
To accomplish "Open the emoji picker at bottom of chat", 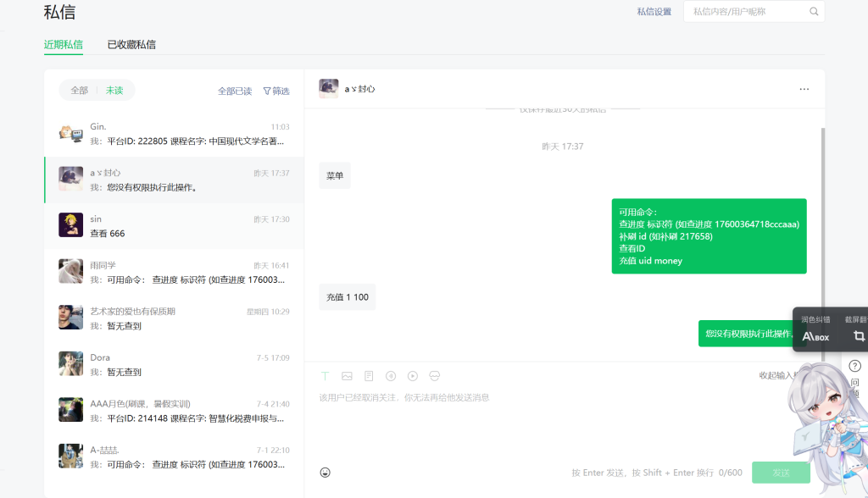I will [325, 472].
